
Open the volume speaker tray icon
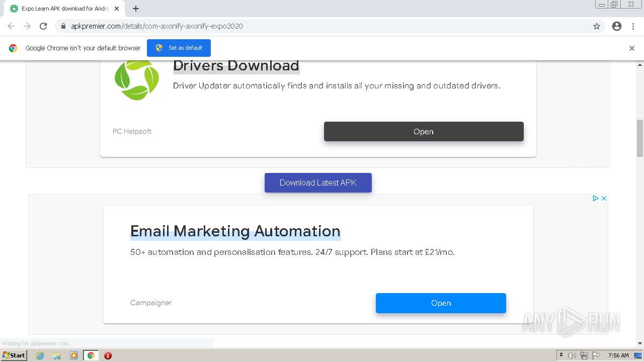(572, 355)
